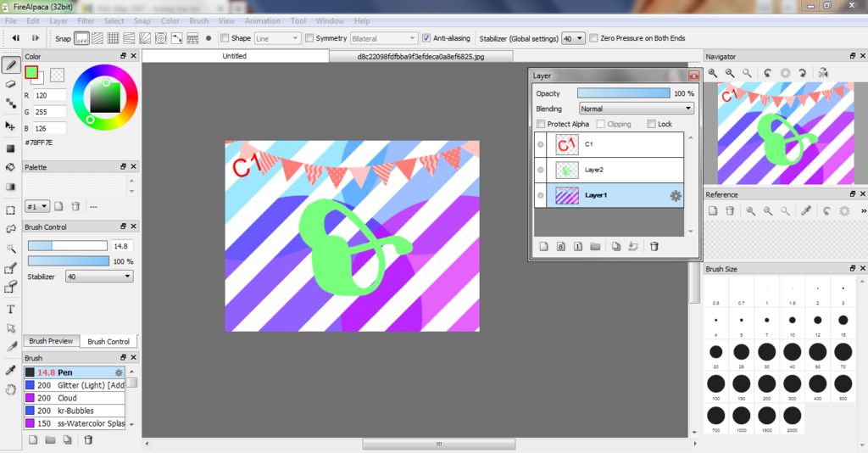Adjust the brush size slider in Brush Control
This screenshot has height=453, width=868.
(x=68, y=246)
